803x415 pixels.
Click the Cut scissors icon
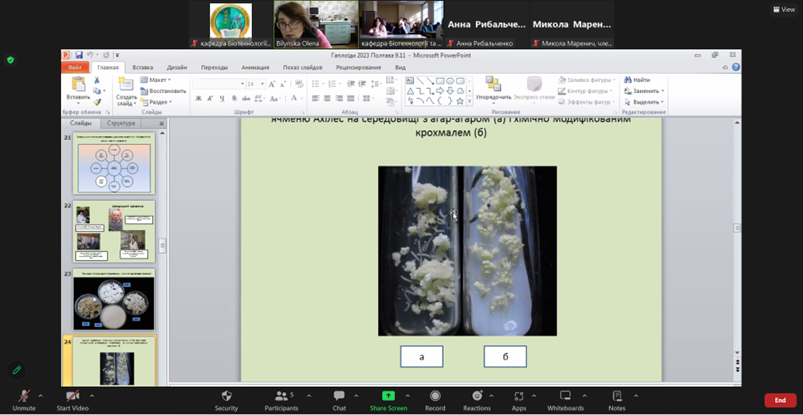click(x=97, y=80)
